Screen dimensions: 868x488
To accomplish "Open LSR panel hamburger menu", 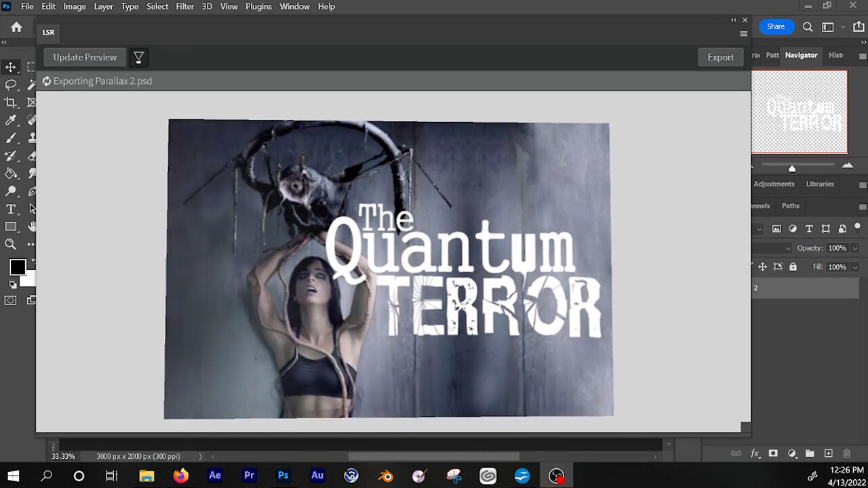I will pyautogui.click(x=744, y=33).
